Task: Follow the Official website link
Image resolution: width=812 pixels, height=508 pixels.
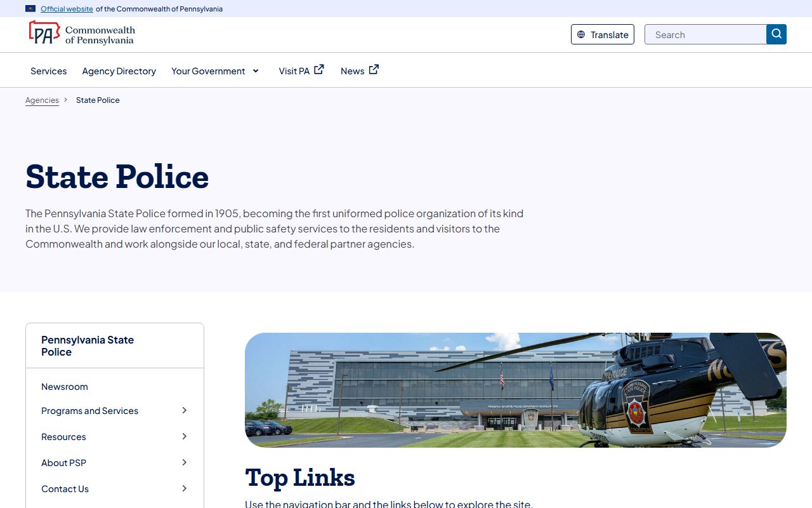Action: point(67,9)
